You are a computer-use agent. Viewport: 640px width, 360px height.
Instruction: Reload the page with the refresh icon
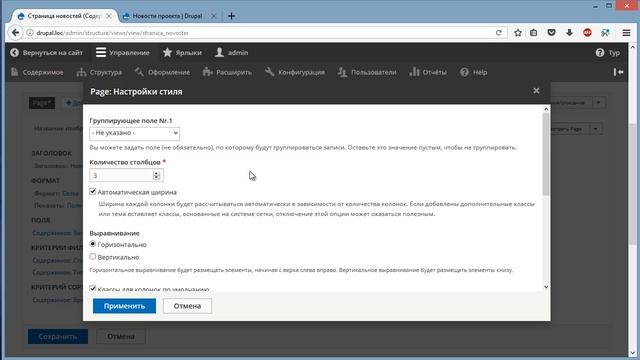[x=498, y=33]
